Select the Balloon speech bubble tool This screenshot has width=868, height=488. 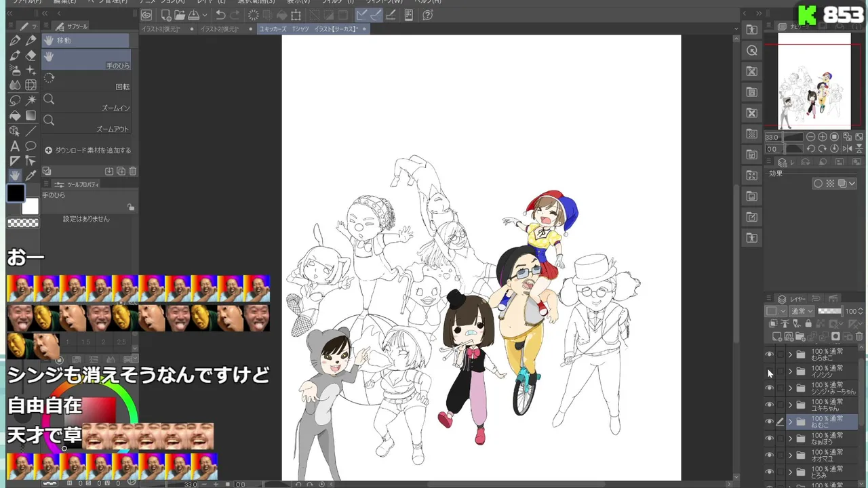pos(31,146)
